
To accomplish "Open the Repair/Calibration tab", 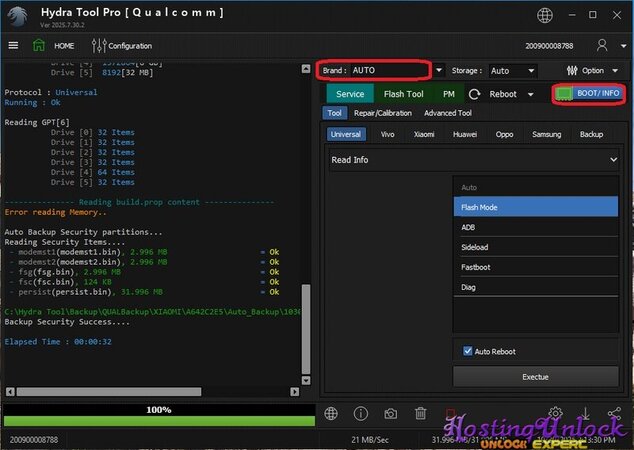I will pyautogui.click(x=383, y=113).
